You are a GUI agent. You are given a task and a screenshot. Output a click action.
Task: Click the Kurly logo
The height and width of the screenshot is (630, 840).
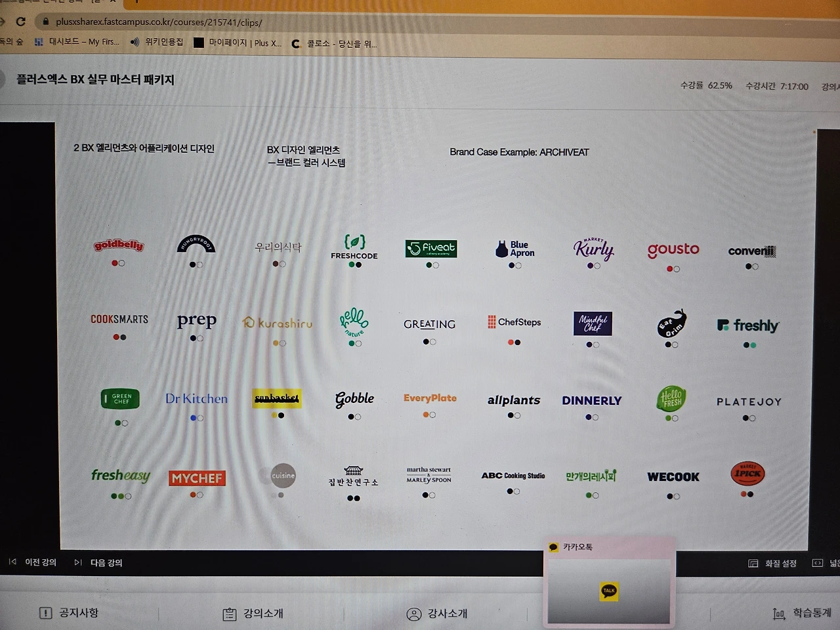594,249
